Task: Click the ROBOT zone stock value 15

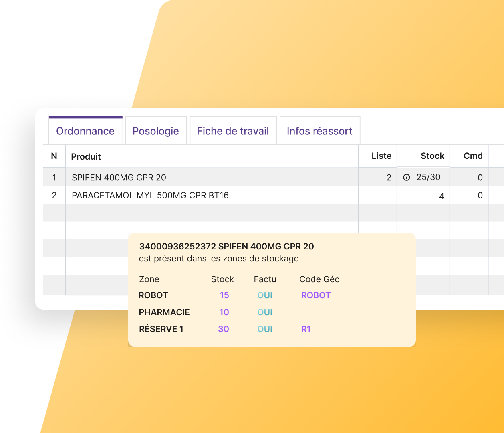Action: tap(224, 295)
